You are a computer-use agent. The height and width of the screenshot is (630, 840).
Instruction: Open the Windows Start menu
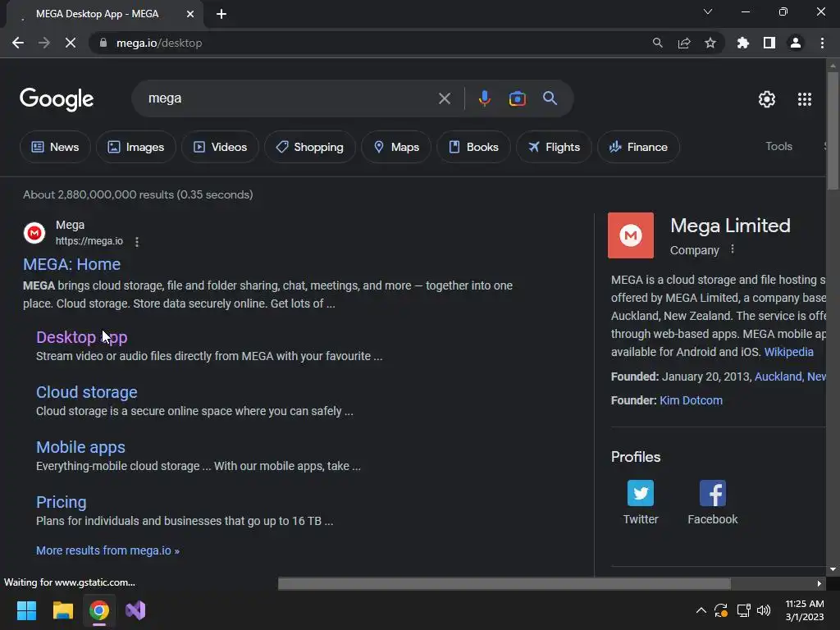(x=26, y=610)
